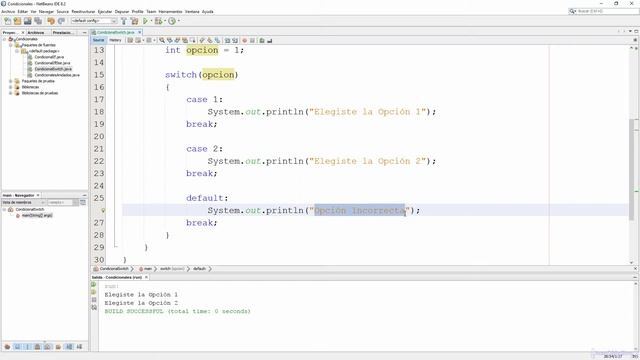
Task: Click the circular filter icon at Navigator bottom left
Action: tap(7, 347)
